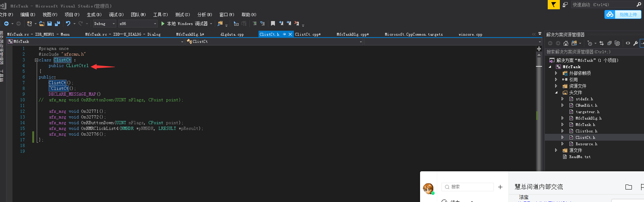Viewport: 644px width, 202px height.
Task: Expand the ClistCt.h tree node
Action: (x=562, y=137)
